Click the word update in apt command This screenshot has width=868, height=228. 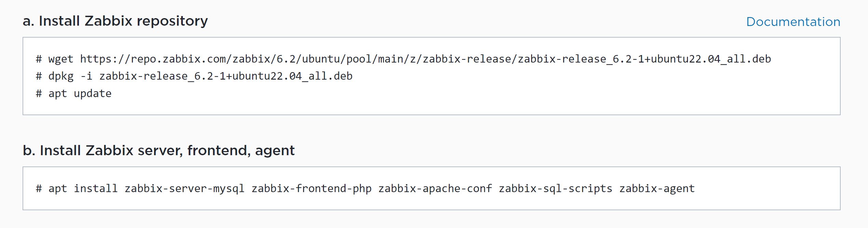pyautogui.click(x=93, y=94)
